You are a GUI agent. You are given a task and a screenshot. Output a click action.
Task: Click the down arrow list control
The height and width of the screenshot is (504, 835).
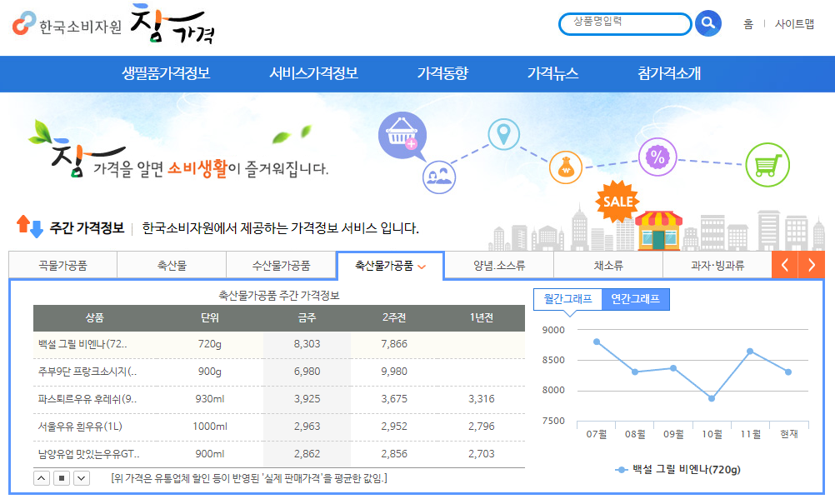pyautogui.click(x=82, y=478)
